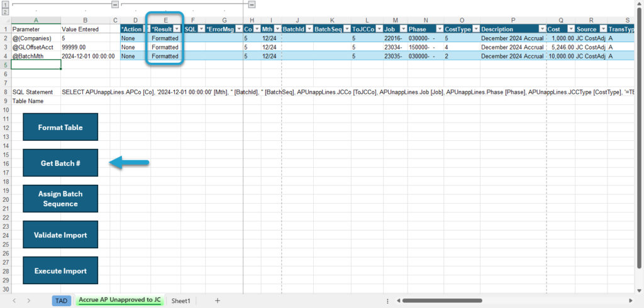This screenshot has height=308, width=644.
Task: Click the Table Name label cell
Action: pos(36,101)
